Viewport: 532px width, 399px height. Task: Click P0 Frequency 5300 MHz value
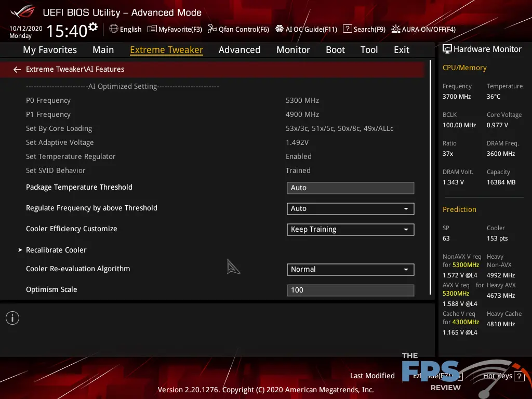pos(302,100)
